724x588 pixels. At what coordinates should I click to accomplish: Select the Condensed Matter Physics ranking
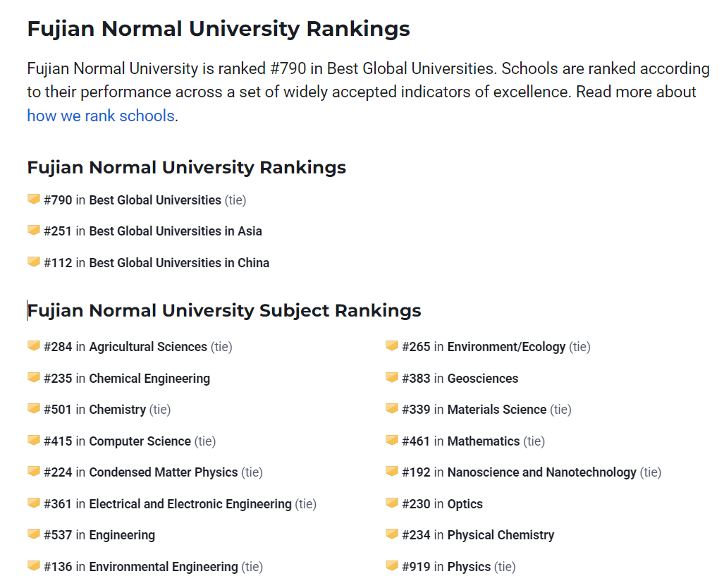coord(163,472)
